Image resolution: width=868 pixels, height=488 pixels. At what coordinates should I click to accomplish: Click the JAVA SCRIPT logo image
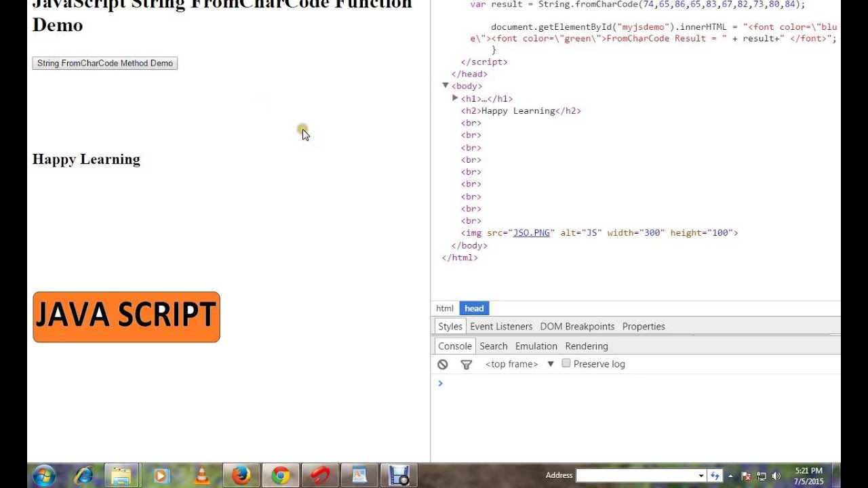(x=126, y=317)
